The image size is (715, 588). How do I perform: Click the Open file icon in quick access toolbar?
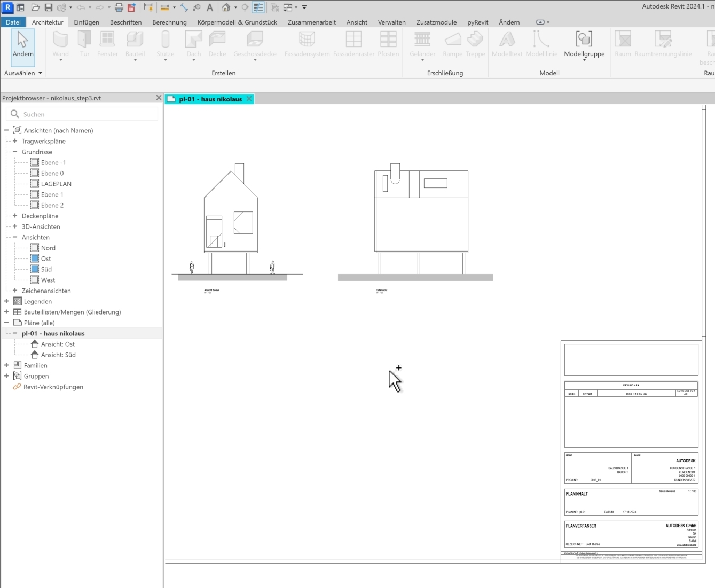pos(35,7)
